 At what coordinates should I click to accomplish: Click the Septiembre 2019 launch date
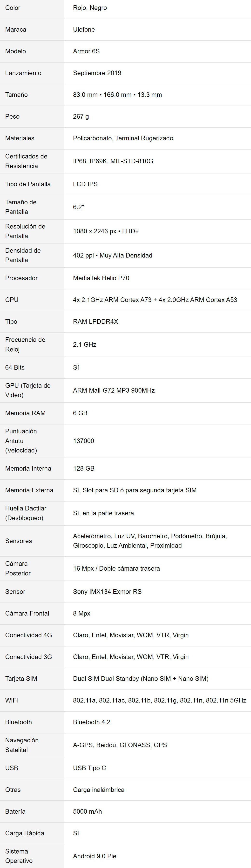tap(97, 73)
